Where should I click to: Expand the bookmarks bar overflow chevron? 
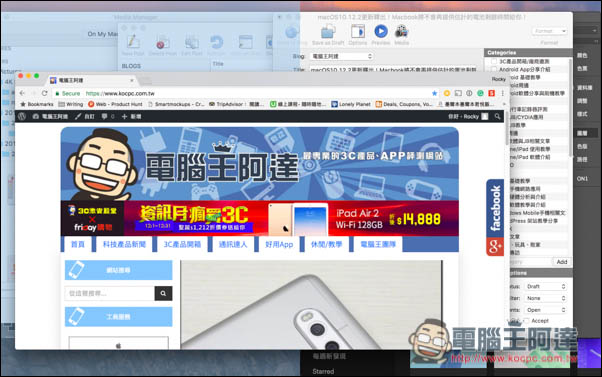[x=504, y=104]
